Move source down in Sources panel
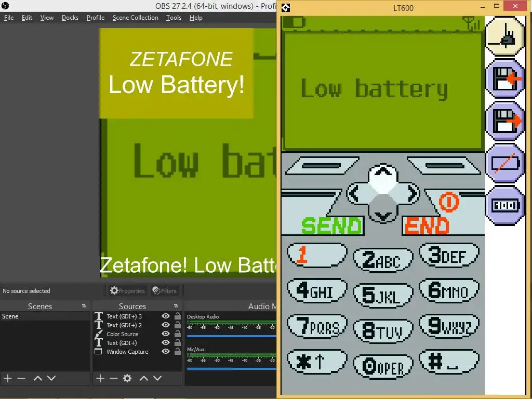This screenshot has height=399, width=532. pyautogui.click(x=157, y=378)
